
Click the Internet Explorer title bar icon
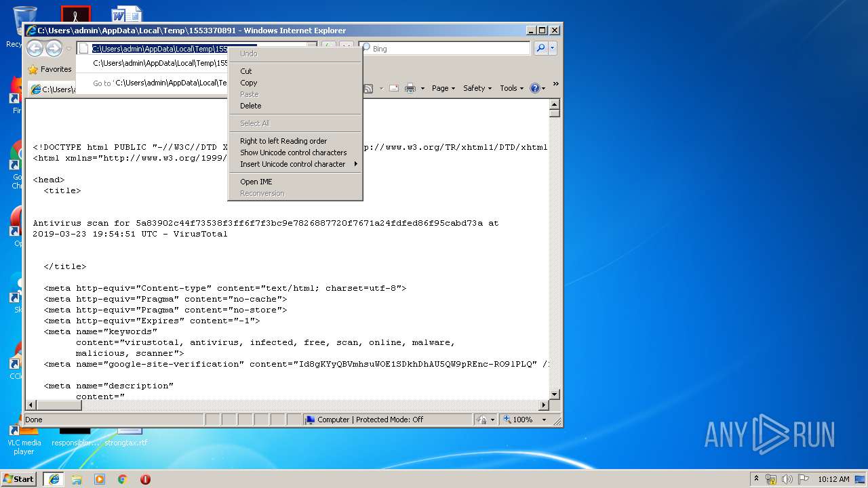tap(31, 30)
